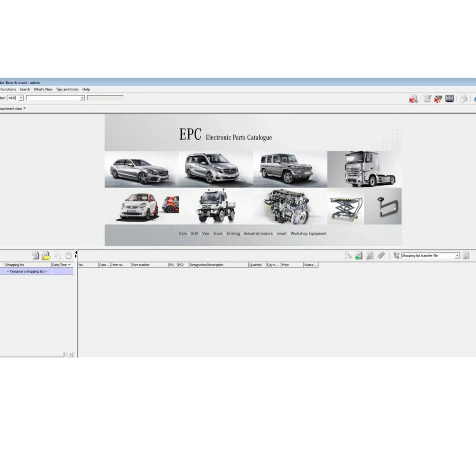Click the Item no. column header

pyautogui.click(x=120, y=265)
